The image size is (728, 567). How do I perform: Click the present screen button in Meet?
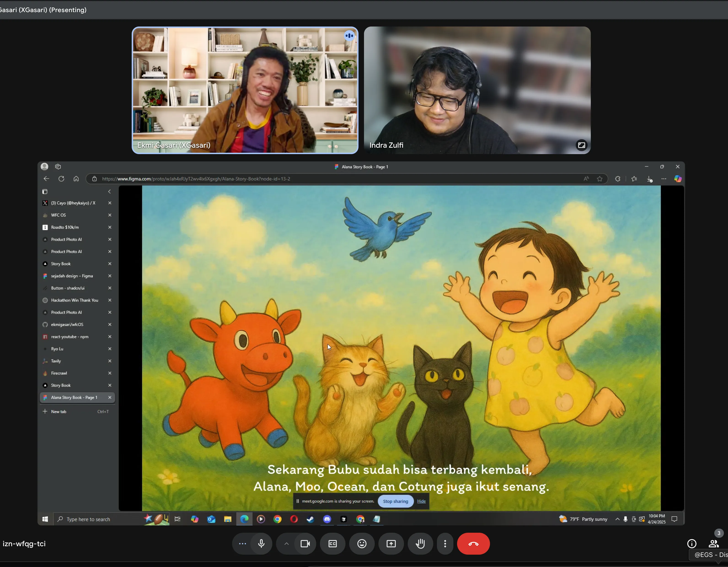click(x=391, y=544)
